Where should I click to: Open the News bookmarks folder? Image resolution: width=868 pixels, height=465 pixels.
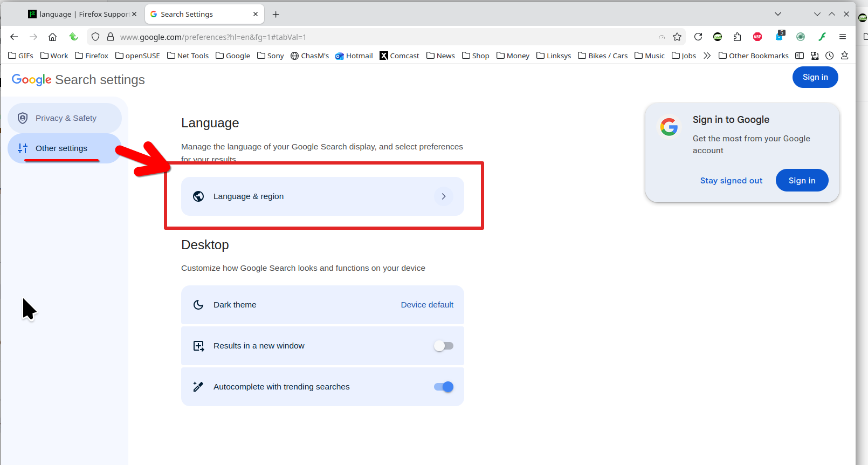coord(440,56)
